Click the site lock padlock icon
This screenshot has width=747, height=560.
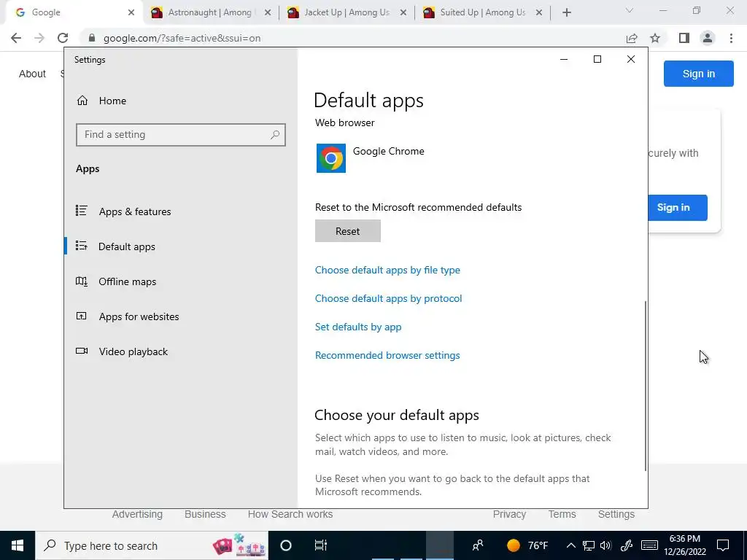click(92, 38)
